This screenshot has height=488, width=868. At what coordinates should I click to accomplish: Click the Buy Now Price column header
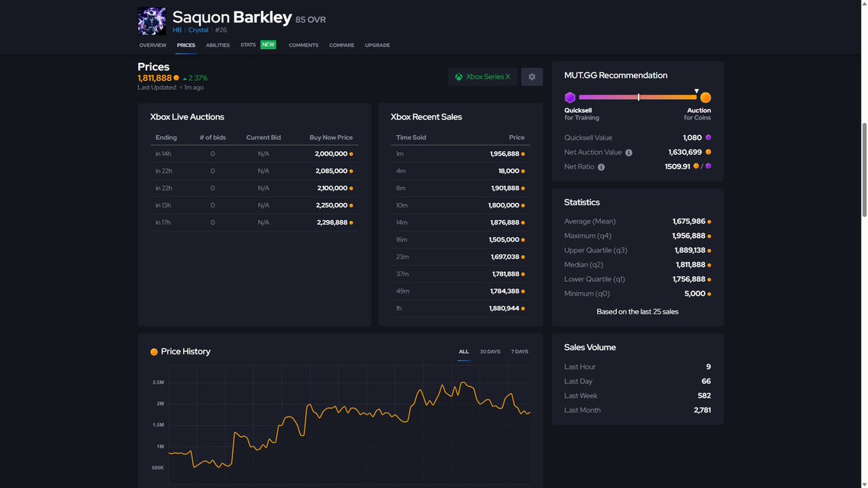coord(331,137)
